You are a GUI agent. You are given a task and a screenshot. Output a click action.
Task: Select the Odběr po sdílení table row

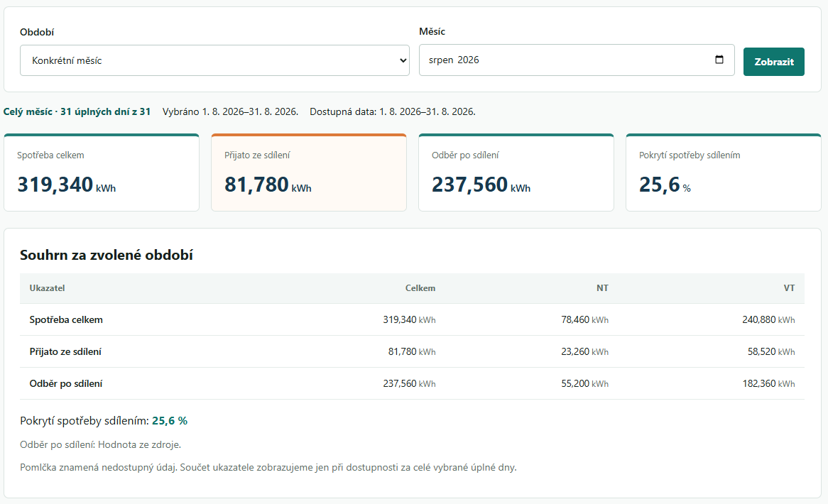[412, 383]
